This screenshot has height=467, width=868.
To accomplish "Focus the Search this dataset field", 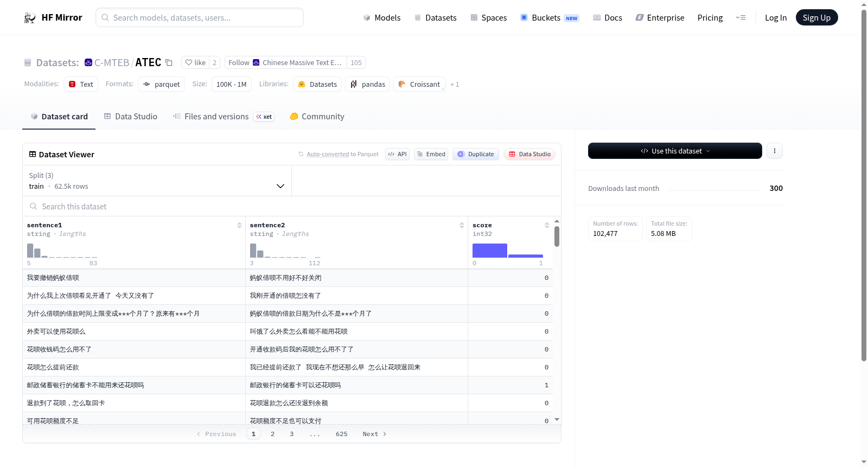I will pos(292,207).
